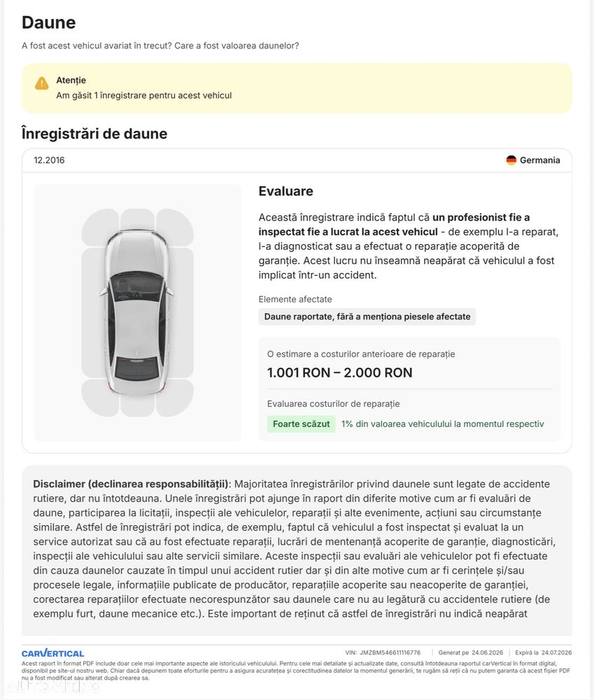
Task: Select the car's rear-right damage zone
Action: (175, 398)
